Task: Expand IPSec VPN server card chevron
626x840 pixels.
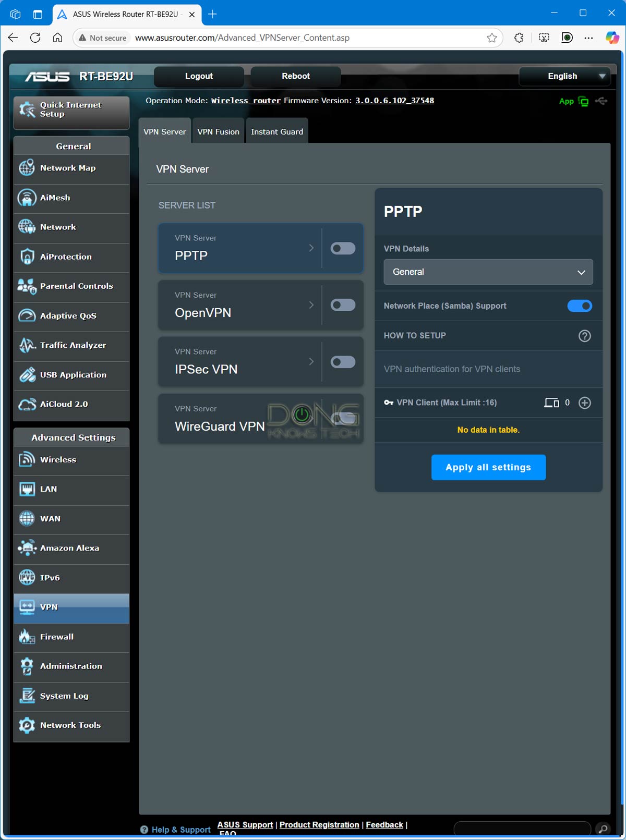Action: pyautogui.click(x=311, y=362)
